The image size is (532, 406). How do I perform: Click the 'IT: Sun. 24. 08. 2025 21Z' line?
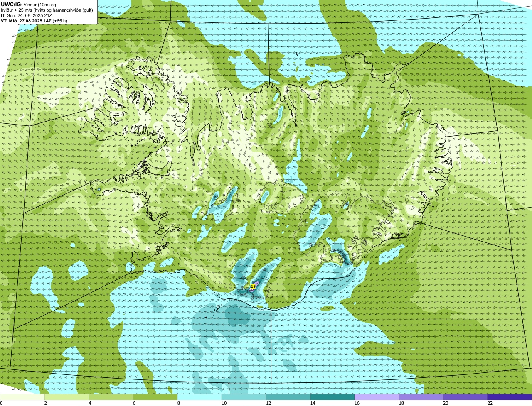point(27,15)
